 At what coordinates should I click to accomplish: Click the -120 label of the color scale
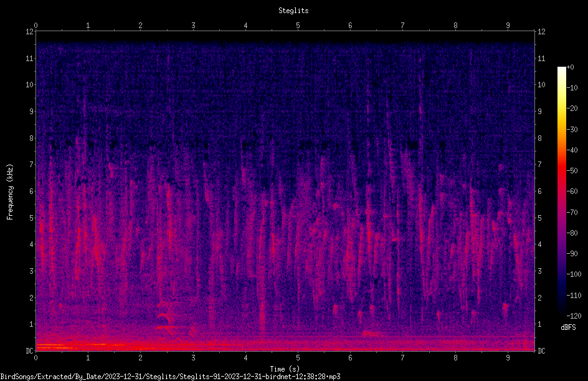pos(574,316)
